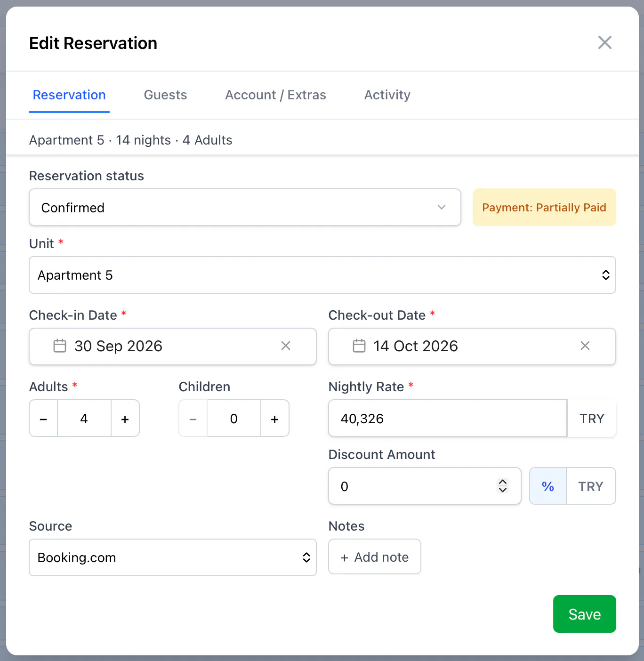Image resolution: width=644 pixels, height=661 pixels.
Task: Clear the check-out date 14 Oct 2026
Action: (x=585, y=346)
